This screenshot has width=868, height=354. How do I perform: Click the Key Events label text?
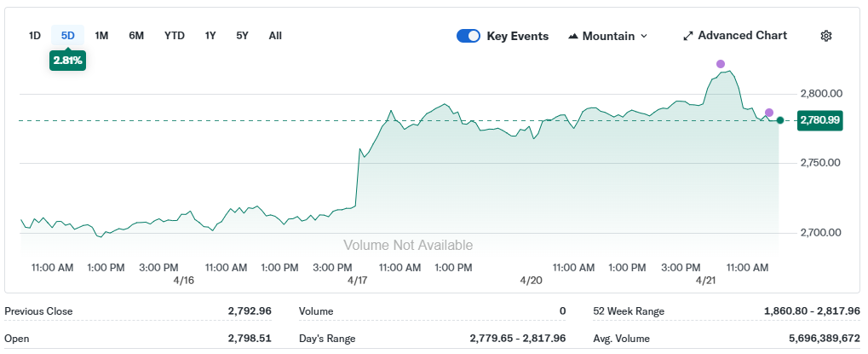click(517, 36)
